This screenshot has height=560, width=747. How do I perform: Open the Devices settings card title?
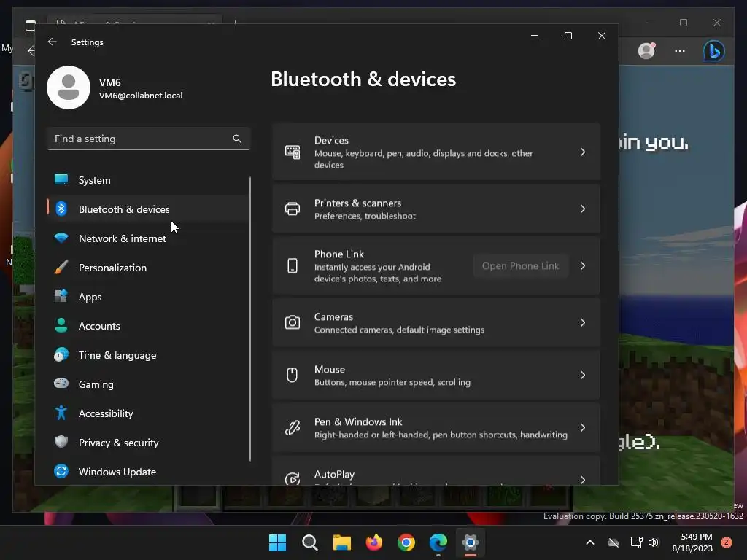(x=331, y=141)
